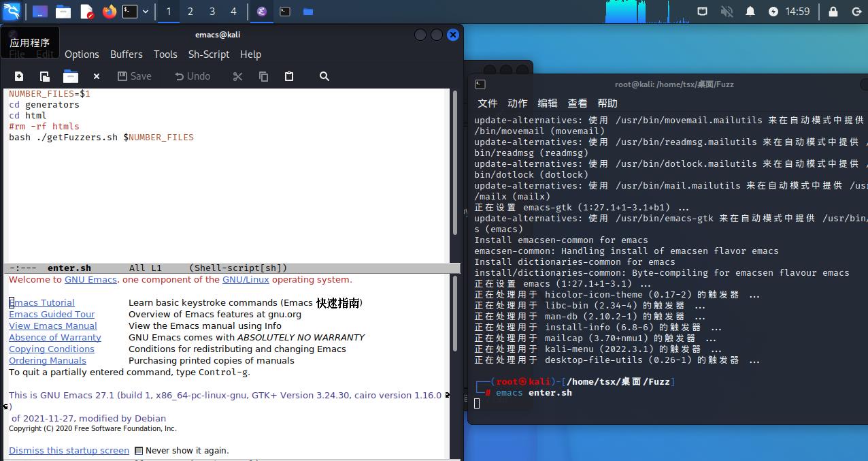Open the power manager tray icon
The image size is (868, 461).
pos(773,12)
